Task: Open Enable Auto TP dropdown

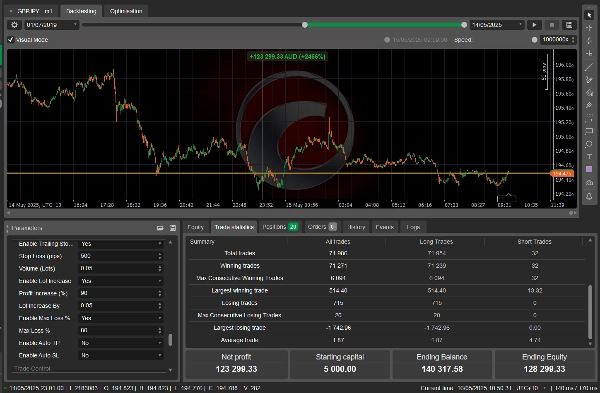Action: [x=121, y=343]
